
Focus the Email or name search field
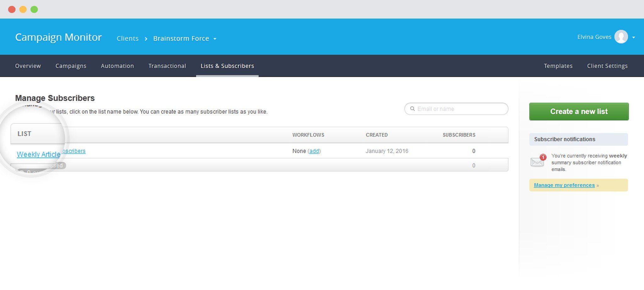[x=456, y=109]
